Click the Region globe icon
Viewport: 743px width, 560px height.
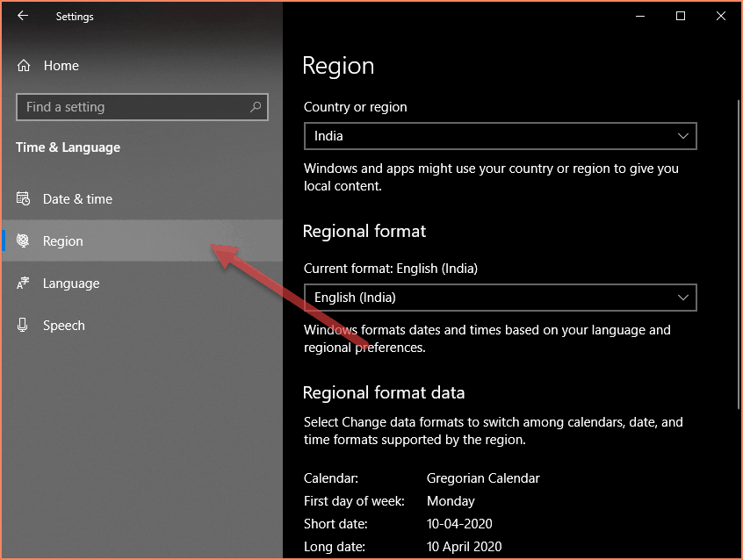24,241
